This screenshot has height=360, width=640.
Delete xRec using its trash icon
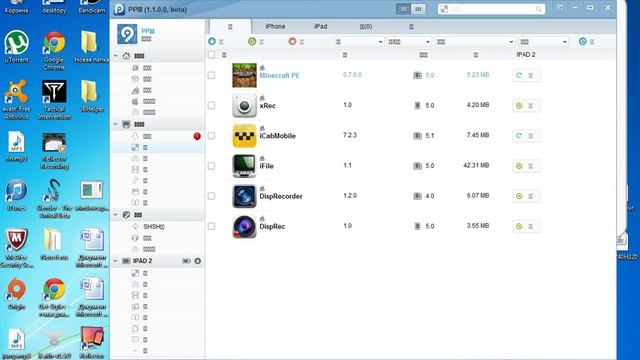531,106
